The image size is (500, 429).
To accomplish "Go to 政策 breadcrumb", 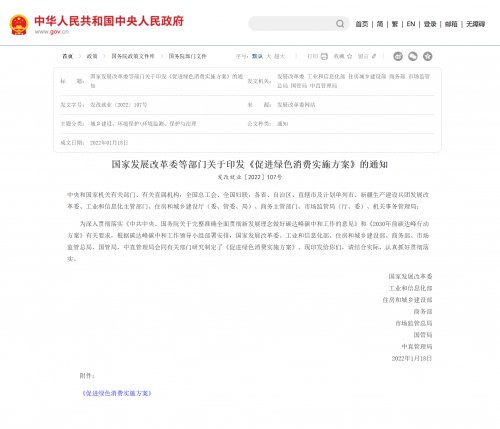I will click(92, 56).
